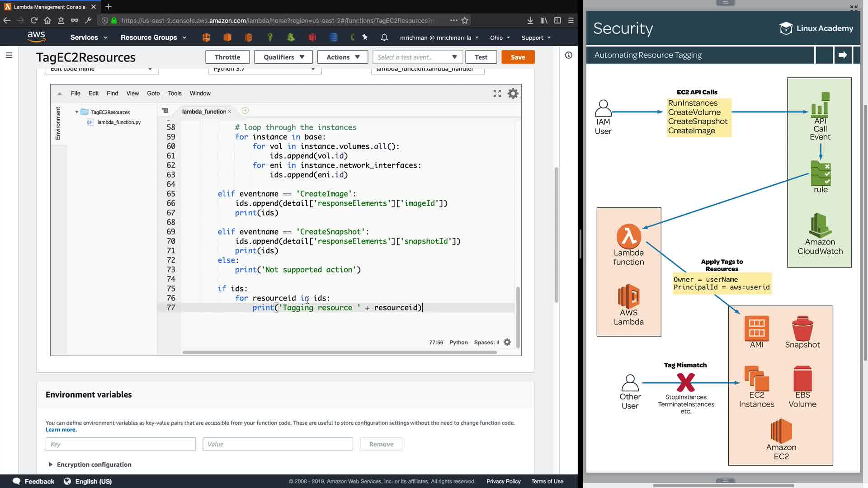Image resolution: width=868 pixels, height=488 pixels.
Task: Bookmark the page with the star icon
Action: pyautogui.click(x=465, y=20)
